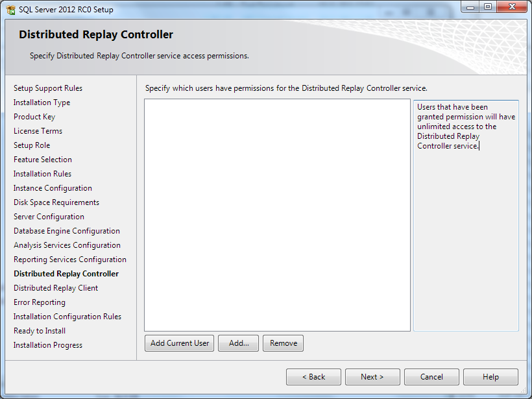Open Help for this setup page
This screenshot has width=532, height=399.
point(490,377)
